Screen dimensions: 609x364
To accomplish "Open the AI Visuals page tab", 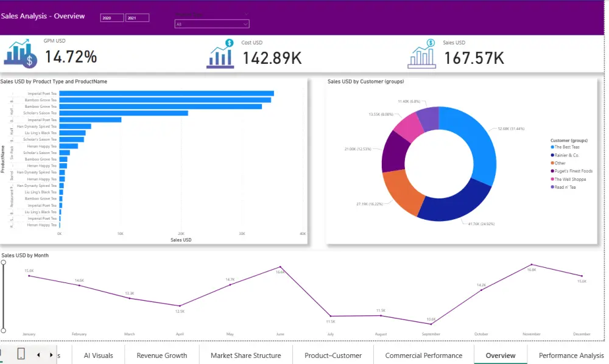I will coord(98,355).
